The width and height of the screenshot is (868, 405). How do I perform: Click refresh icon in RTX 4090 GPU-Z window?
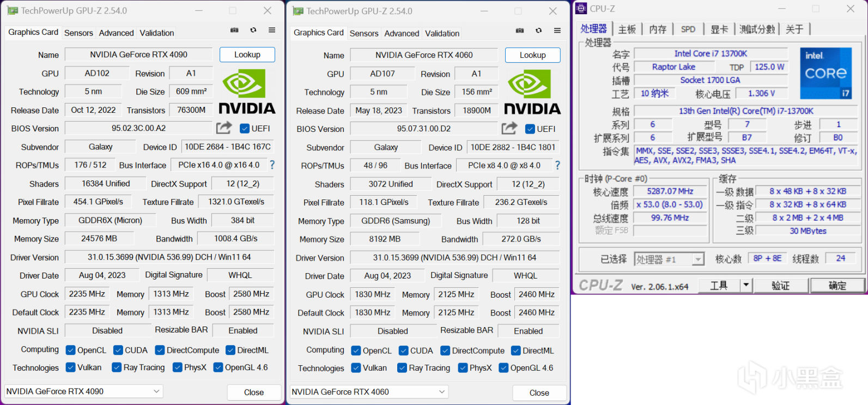253,30
